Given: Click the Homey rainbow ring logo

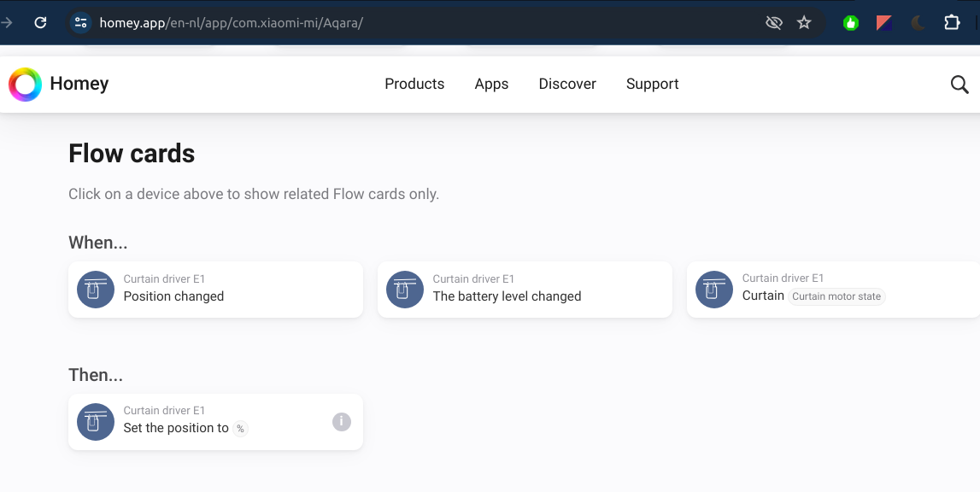Looking at the screenshot, I should click(x=26, y=85).
